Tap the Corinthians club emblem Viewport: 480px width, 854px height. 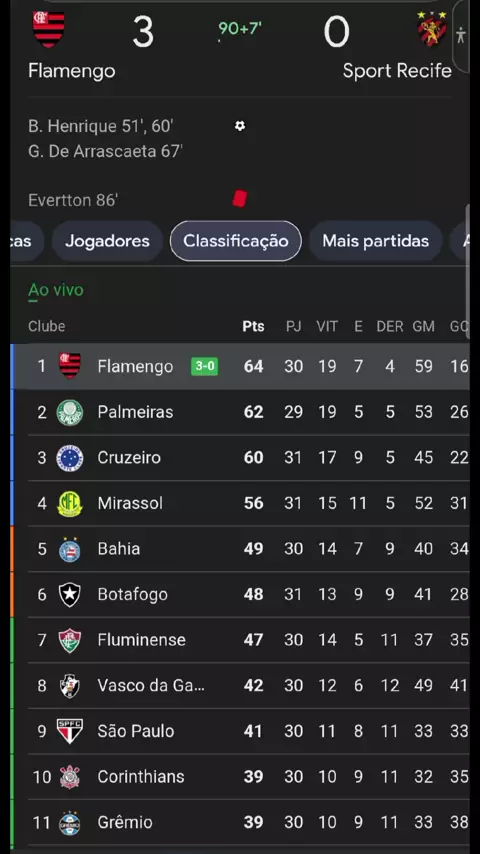click(70, 777)
